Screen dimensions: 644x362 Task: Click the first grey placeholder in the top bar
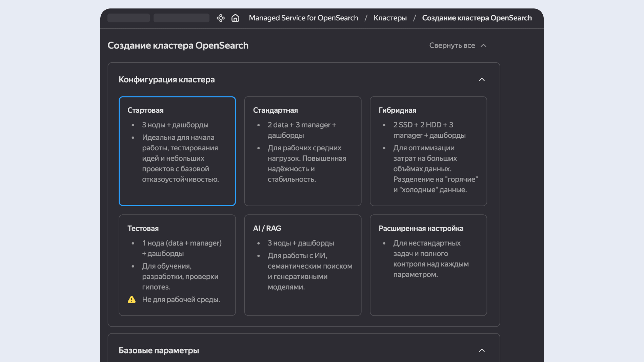coord(128,18)
